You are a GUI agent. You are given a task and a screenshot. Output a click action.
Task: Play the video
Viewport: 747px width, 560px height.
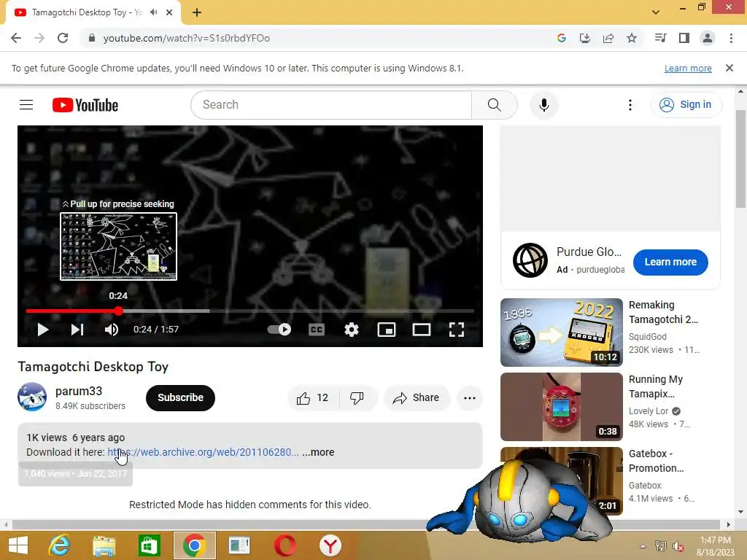coord(43,330)
